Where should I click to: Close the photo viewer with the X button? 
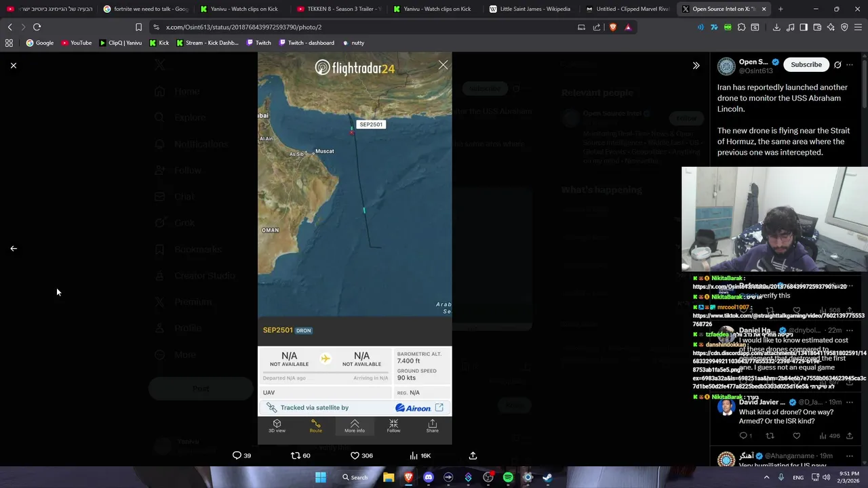coord(14,66)
